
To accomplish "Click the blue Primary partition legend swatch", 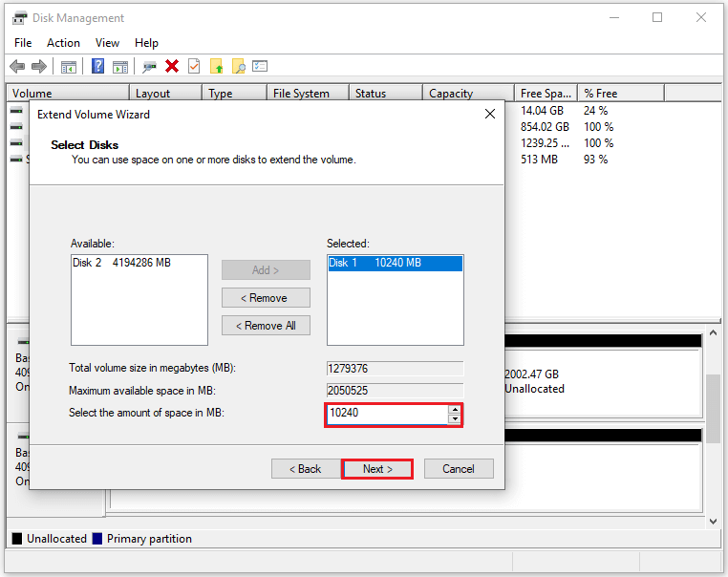I will [97, 539].
